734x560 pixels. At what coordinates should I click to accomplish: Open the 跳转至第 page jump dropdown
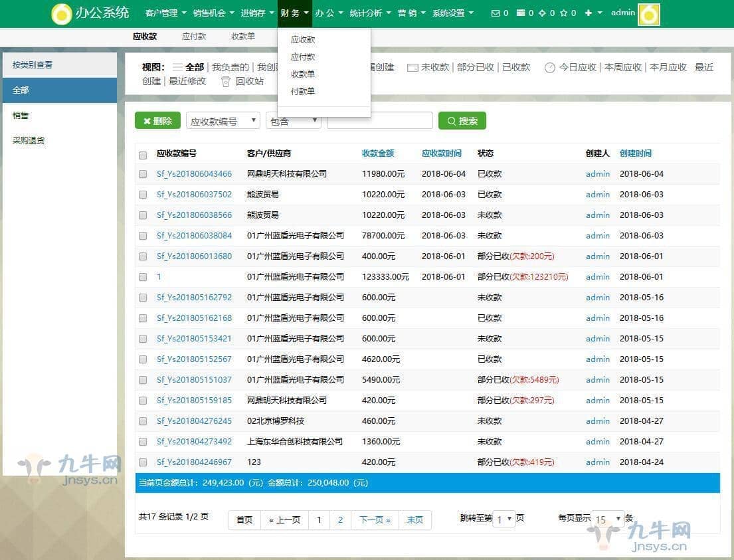click(504, 519)
